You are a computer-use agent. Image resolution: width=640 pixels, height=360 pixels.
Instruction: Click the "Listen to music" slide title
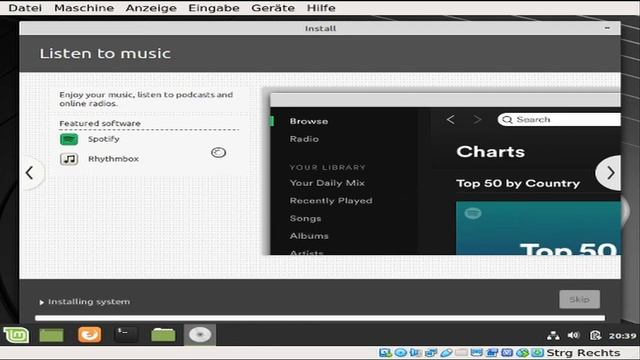(x=105, y=53)
